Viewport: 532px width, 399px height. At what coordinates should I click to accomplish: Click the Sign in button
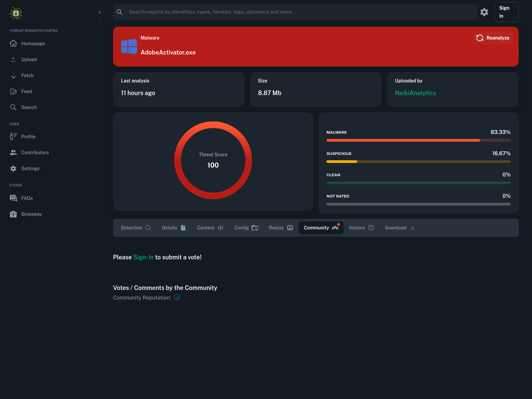click(x=506, y=12)
